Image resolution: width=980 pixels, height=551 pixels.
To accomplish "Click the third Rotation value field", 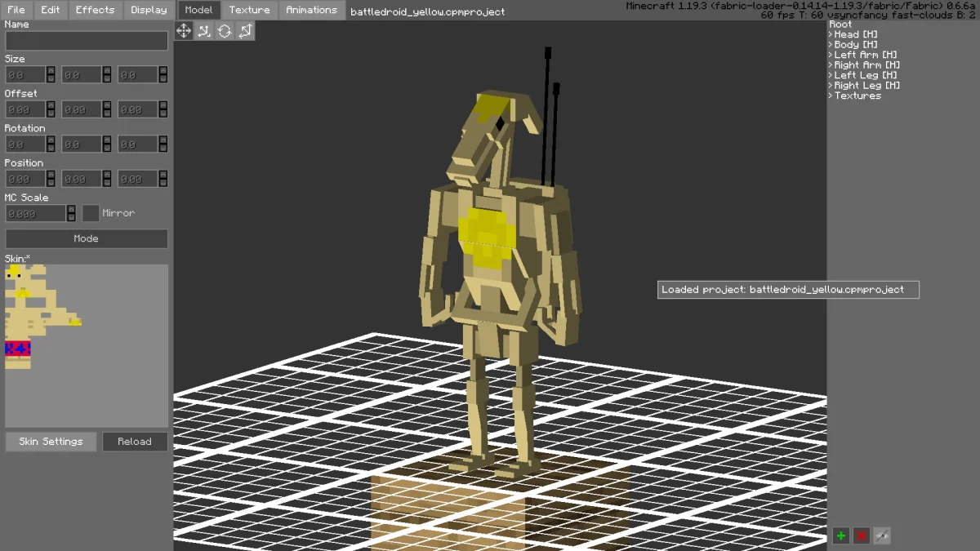I will tap(138, 144).
